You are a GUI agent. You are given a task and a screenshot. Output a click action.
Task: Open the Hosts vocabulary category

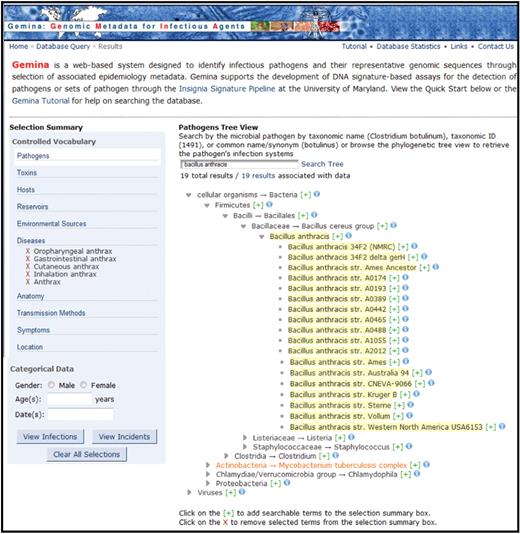(x=26, y=190)
